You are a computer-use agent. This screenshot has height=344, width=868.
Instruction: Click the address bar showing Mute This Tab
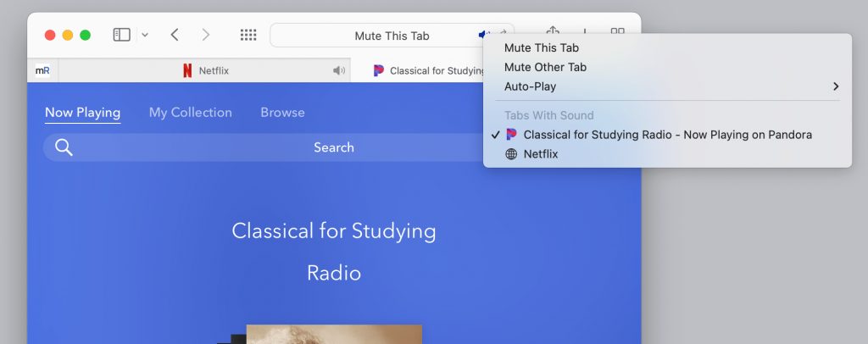click(x=392, y=36)
